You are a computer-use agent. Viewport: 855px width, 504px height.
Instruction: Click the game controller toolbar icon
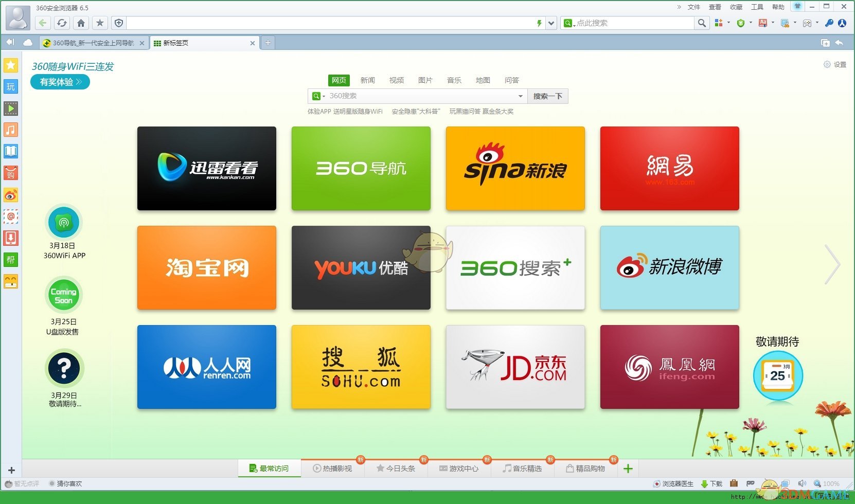pos(806,23)
